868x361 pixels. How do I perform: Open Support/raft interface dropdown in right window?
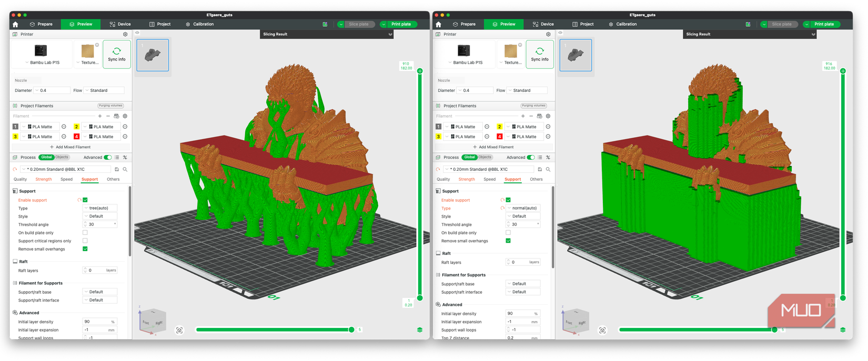click(x=523, y=292)
